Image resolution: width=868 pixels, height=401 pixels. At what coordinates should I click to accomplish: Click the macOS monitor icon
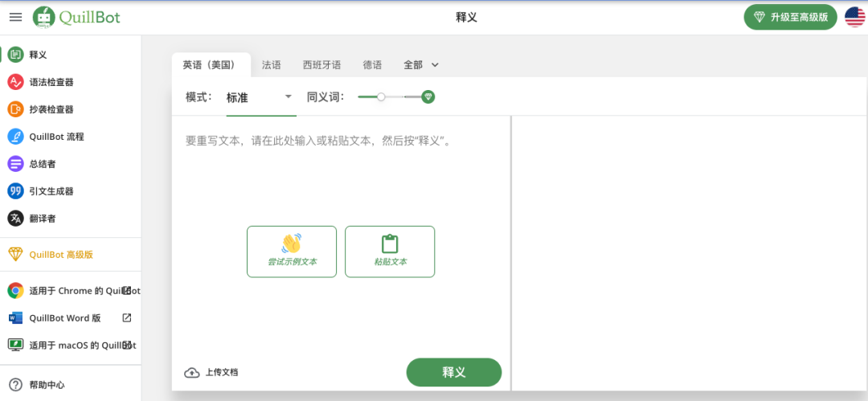(x=15, y=345)
